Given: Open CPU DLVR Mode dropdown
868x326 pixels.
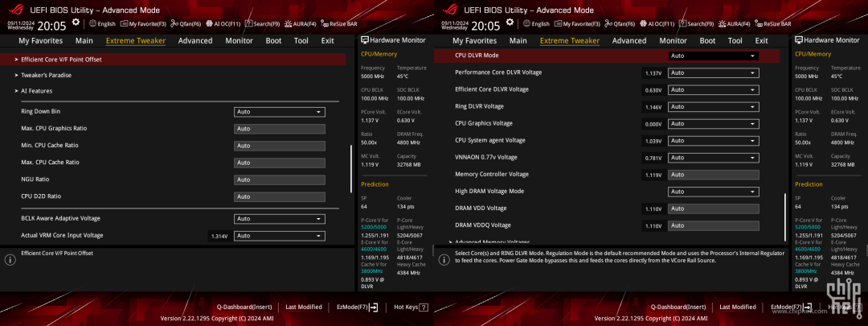Looking at the screenshot, I should [714, 56].
